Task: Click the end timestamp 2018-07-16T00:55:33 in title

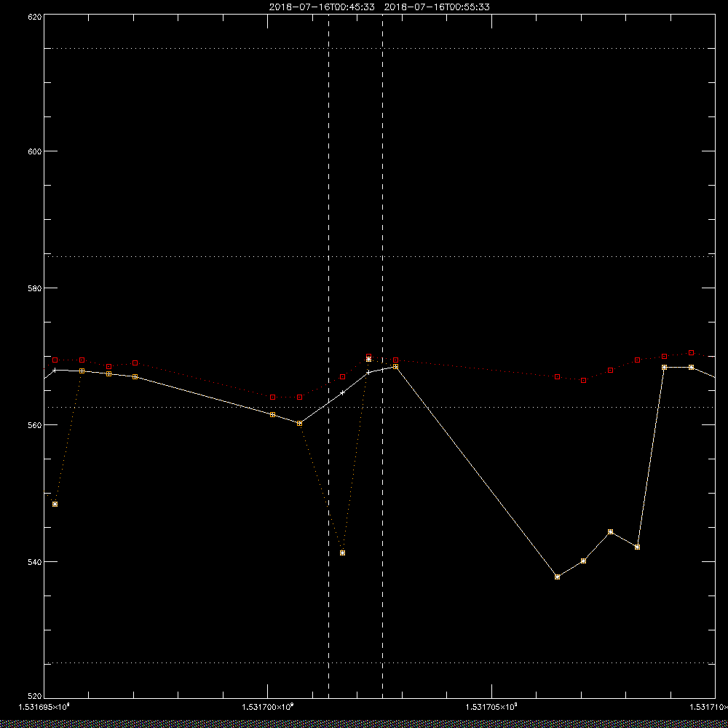Action: 437,7
